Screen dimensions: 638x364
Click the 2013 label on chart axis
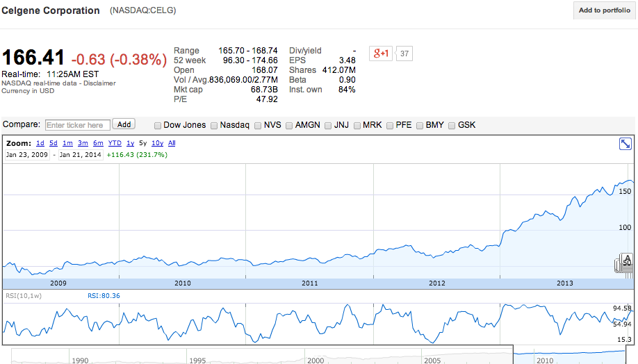[x=565, y=283]
